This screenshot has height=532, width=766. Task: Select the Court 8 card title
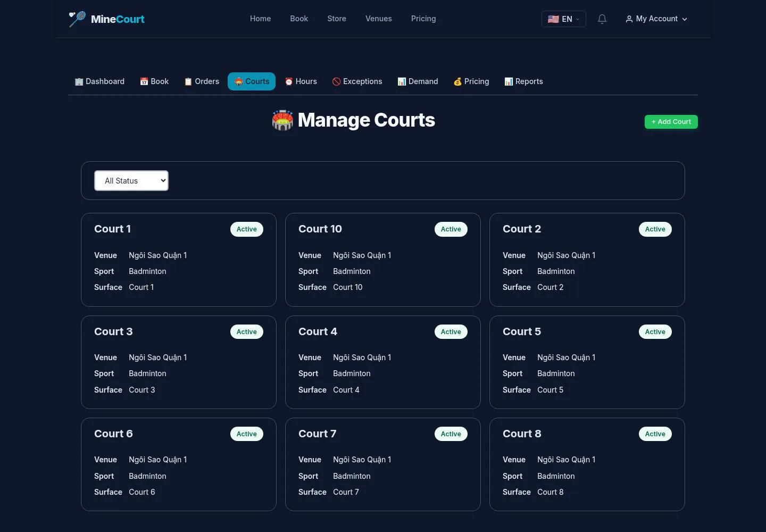[x=522, y=434]
